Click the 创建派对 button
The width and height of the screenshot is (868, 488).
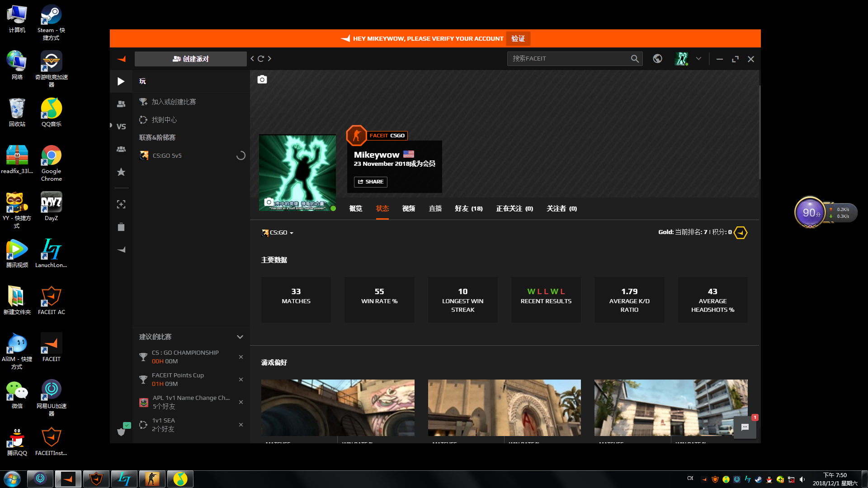(x=191, y=59)
